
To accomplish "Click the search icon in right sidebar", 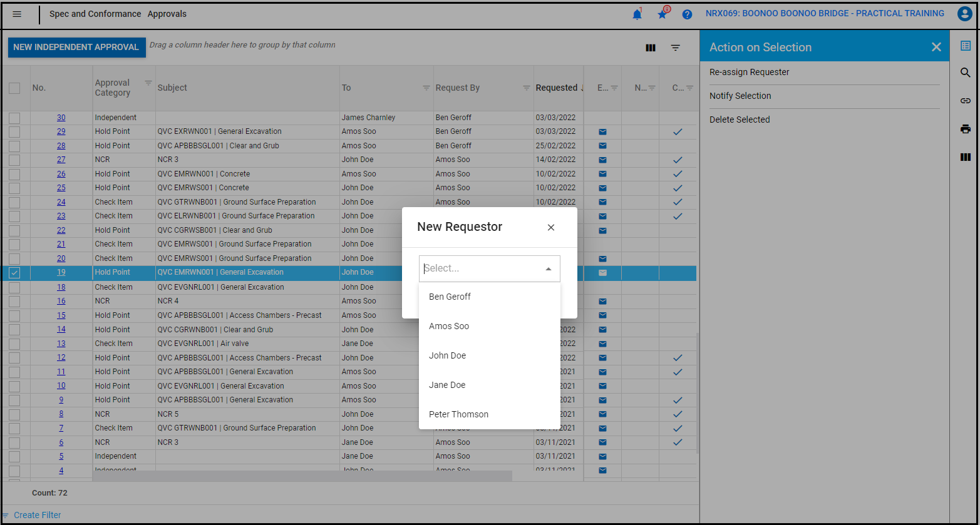I will click(x=966, y=73).
